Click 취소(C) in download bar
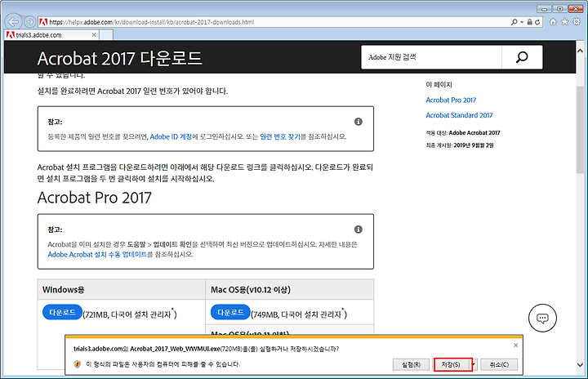 coord(499,364)
